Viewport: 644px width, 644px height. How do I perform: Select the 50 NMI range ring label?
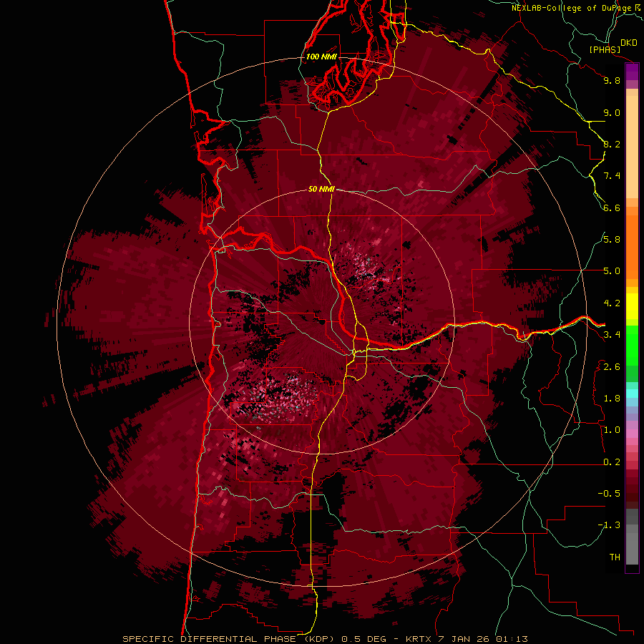point(321,189)
